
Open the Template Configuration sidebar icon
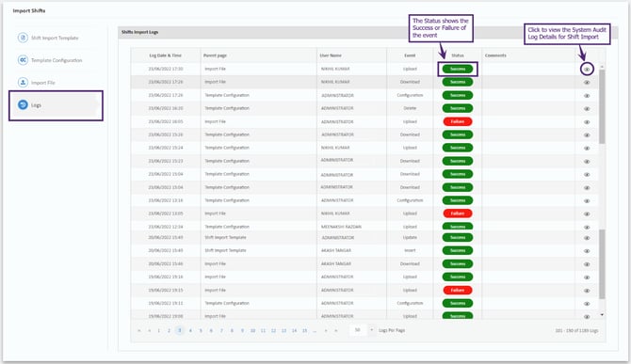coord(23,60)
